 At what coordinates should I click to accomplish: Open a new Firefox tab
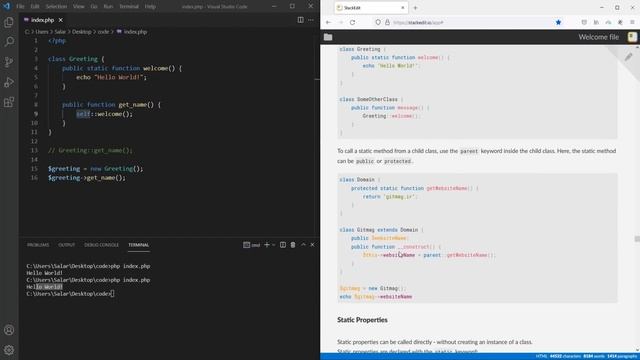(416, 8)
